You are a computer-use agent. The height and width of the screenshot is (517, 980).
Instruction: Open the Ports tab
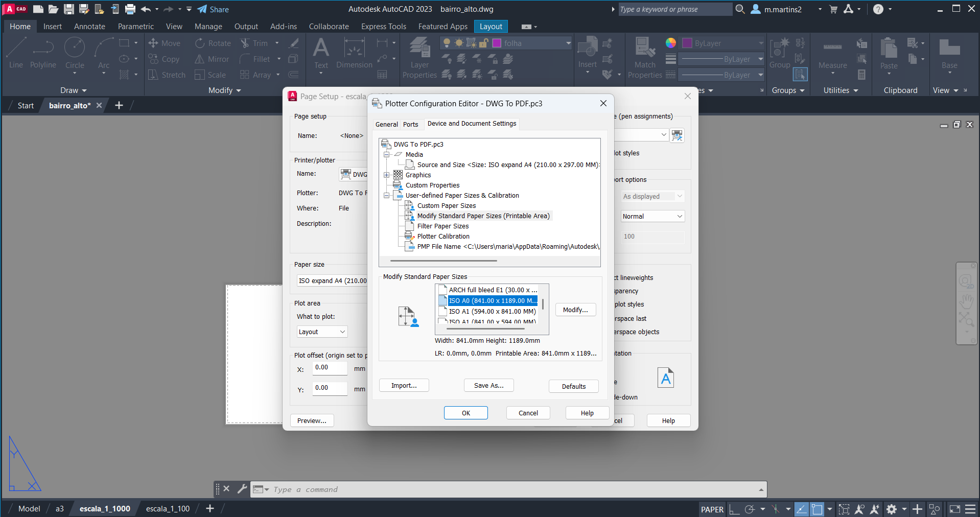(x=410, y=124)
